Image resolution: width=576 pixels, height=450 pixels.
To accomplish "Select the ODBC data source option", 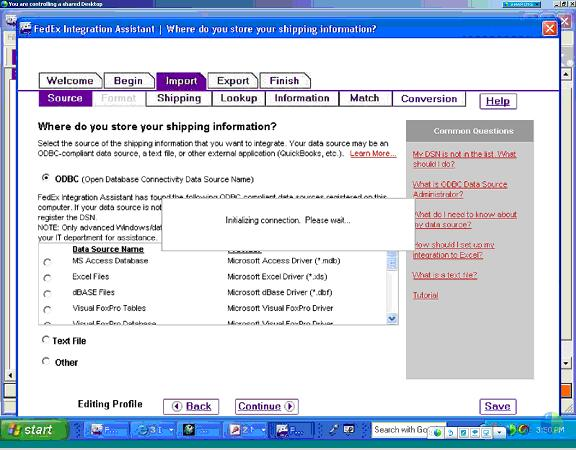I will point(46,178).
